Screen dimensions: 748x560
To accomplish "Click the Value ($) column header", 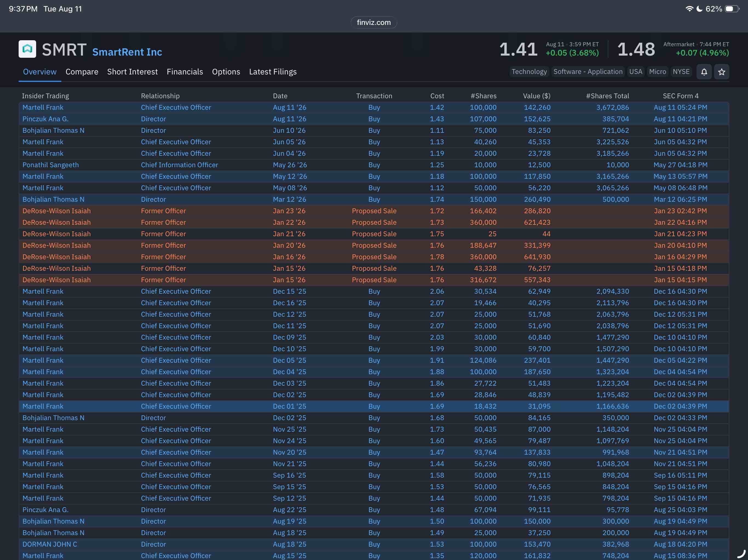I will (537, 96).
